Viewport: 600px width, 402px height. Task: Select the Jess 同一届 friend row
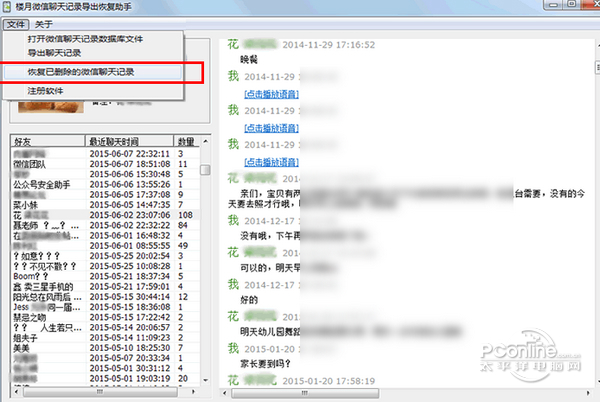(105, 307)
